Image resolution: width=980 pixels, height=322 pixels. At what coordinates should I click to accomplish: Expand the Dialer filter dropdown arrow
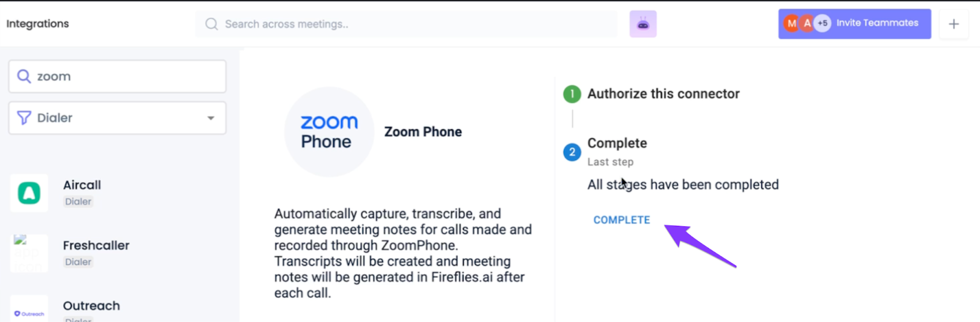211,118
